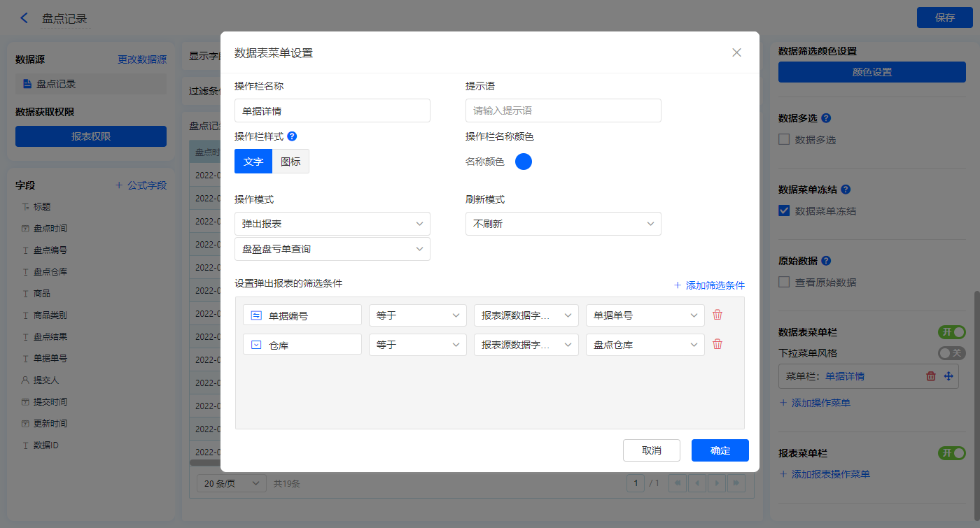Switch the 操作栏样式 to 图标
The image size is (980, 528).
tap(290, 162)
